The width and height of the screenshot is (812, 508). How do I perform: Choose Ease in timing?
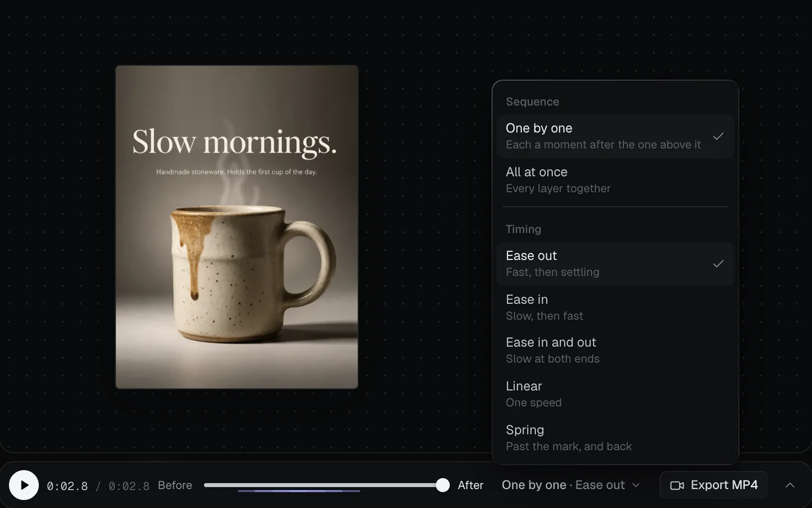pos(615,307)
